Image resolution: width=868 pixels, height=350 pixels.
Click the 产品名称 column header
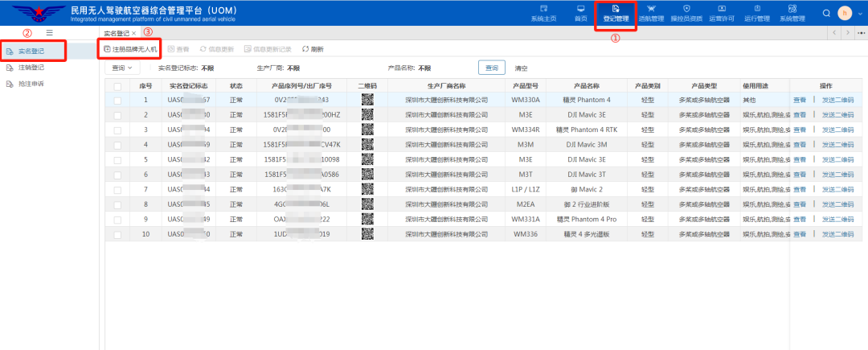tap(587, 86)
